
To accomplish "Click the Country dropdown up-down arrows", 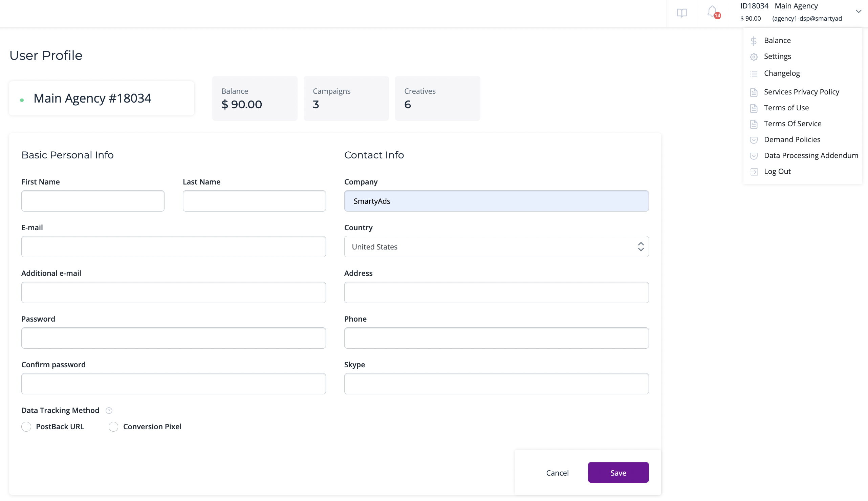I will pyautogui.click(x=640, y=247).
